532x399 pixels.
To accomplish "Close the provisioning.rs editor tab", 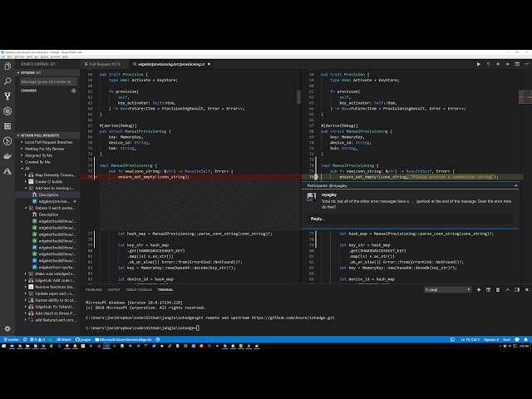I will 209,64.
